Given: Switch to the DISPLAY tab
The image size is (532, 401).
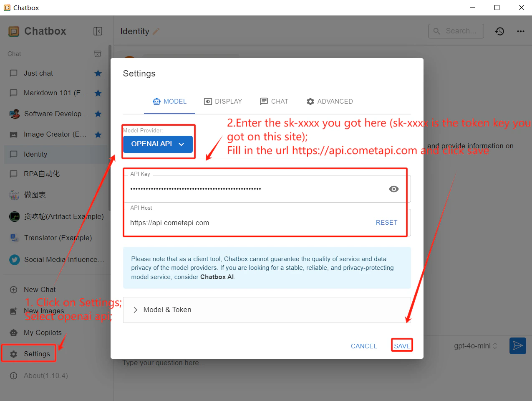Looking at the screenshot, I should point(223,101).
